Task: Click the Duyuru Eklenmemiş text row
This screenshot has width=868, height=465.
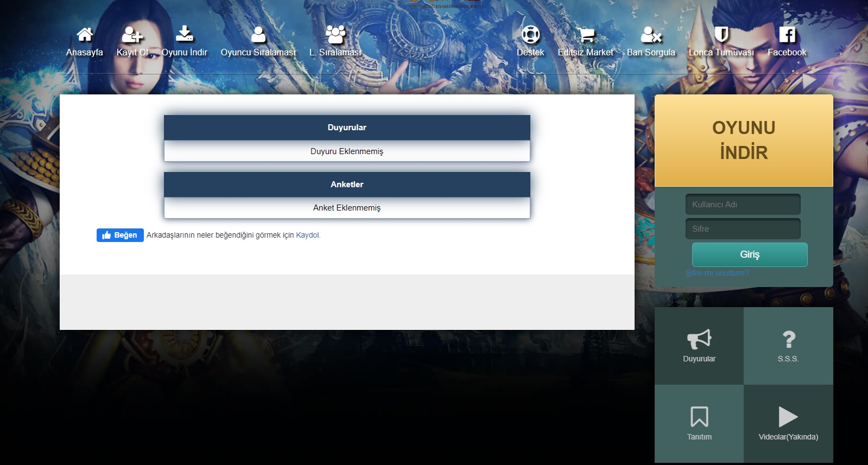Action: tap(347, 151)
